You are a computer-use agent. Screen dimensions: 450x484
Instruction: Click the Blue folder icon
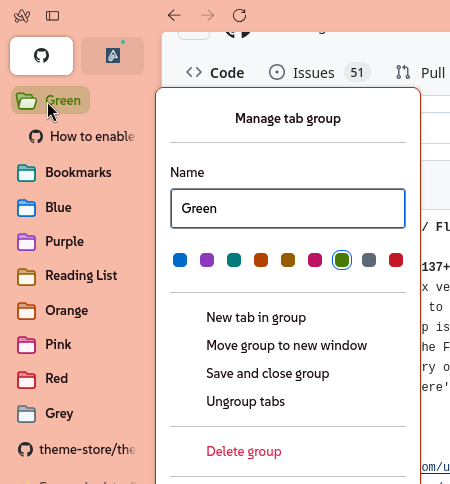click(x=26, y=208)
